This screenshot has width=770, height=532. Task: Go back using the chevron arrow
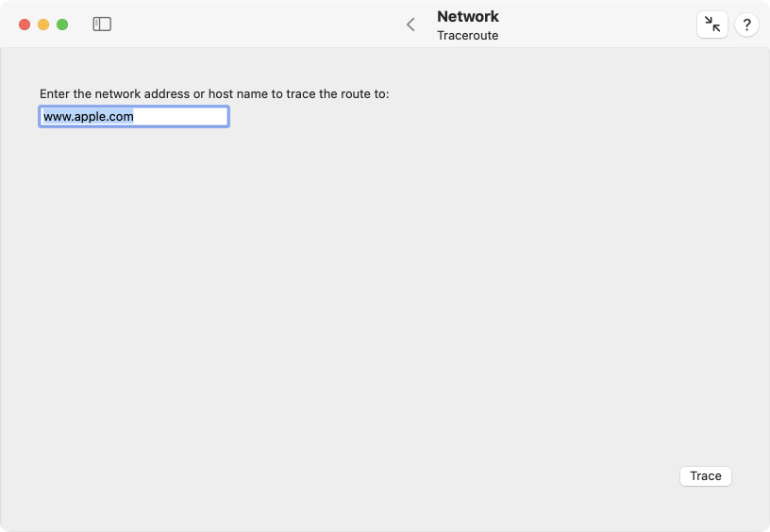[x=411, y=25]
